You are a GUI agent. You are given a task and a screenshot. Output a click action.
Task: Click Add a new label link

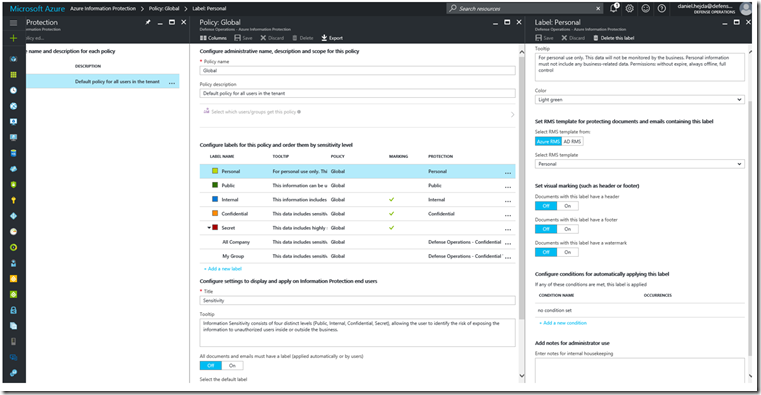223,268
